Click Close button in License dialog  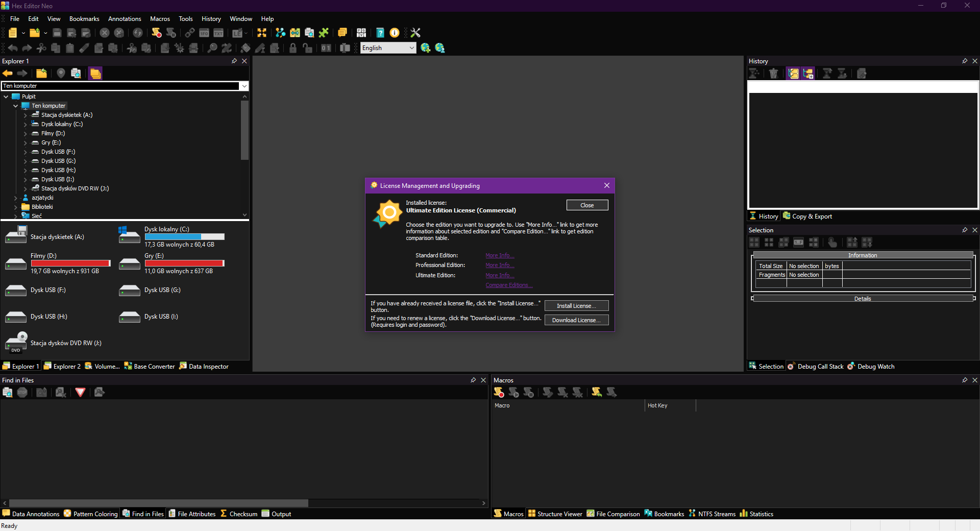pos(587,205)
